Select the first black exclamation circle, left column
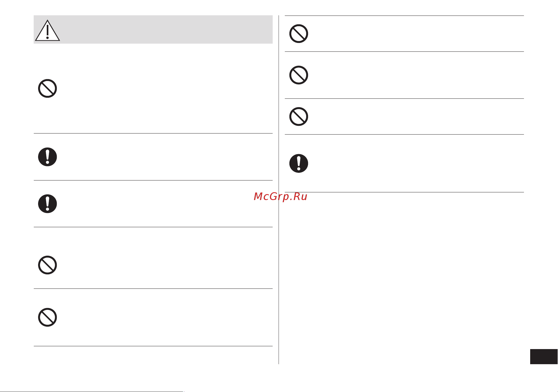558x392 pixels. 47,157
